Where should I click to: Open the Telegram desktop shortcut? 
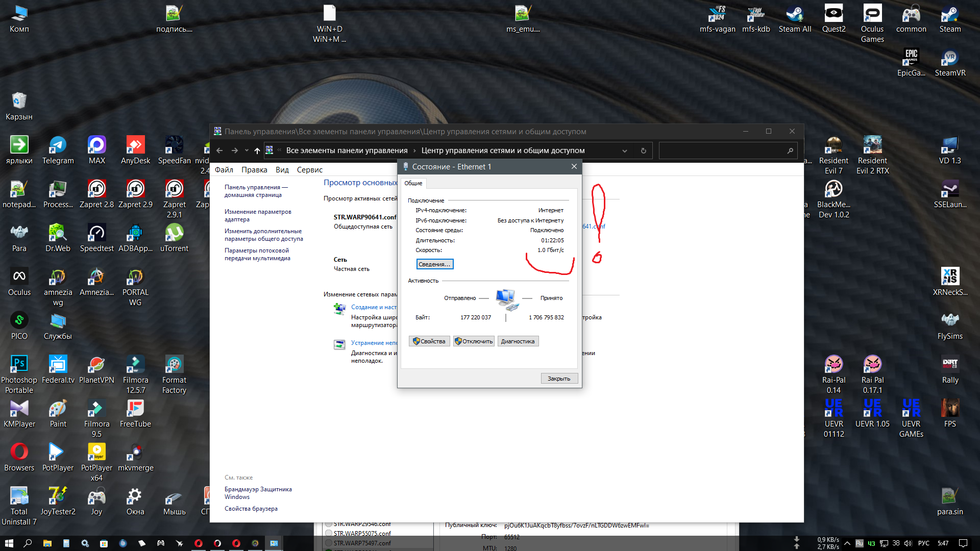pos(58,146)
